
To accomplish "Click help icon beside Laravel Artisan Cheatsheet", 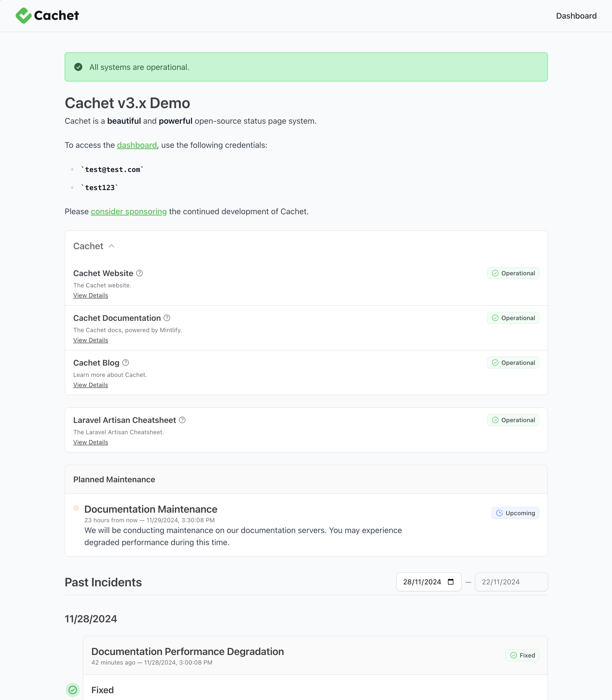I will pyautogui.click(x=182, y=420).
